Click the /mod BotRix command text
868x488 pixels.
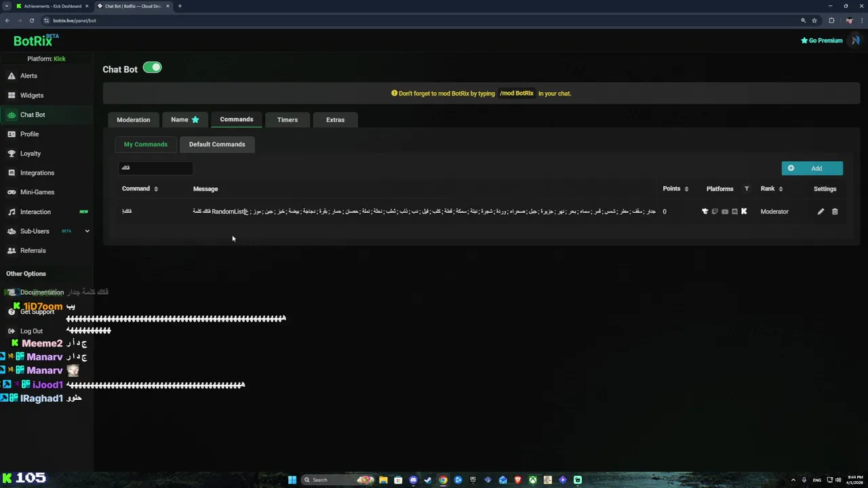pos(517,94)
